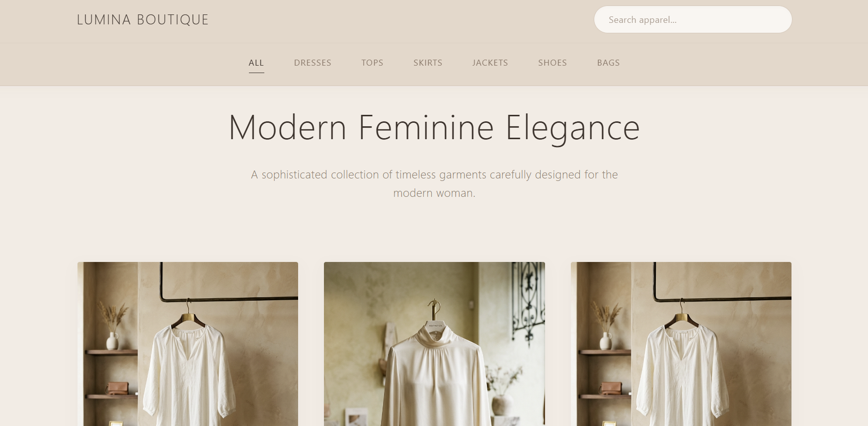Switch to the Tops category

point(372,63)
